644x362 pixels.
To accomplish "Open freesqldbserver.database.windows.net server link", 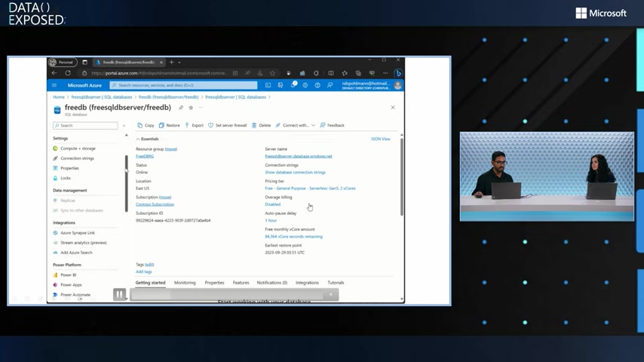I will coord(299,156).
